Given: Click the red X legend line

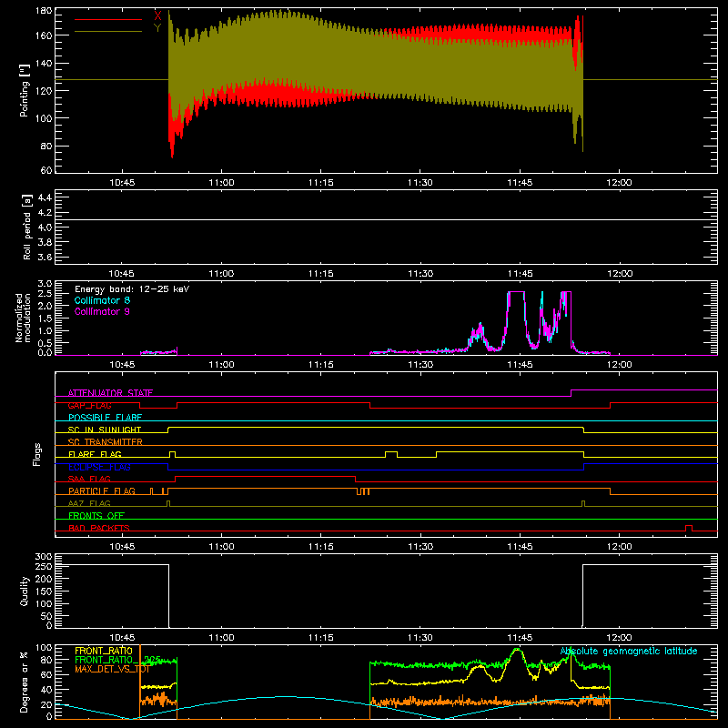Looking at the screenshot, I should pyautogui.click(x=107, y=19).
